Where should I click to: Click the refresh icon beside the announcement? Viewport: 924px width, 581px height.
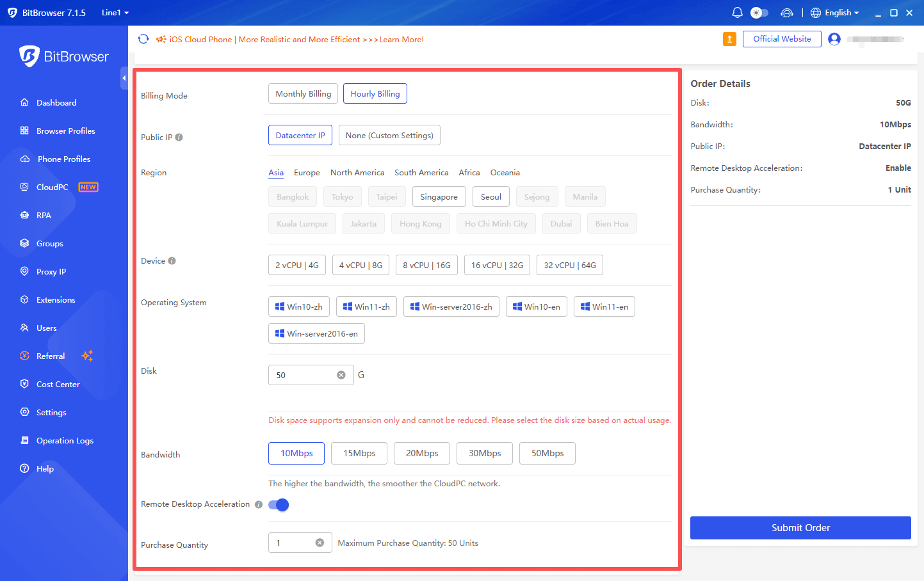143,39
